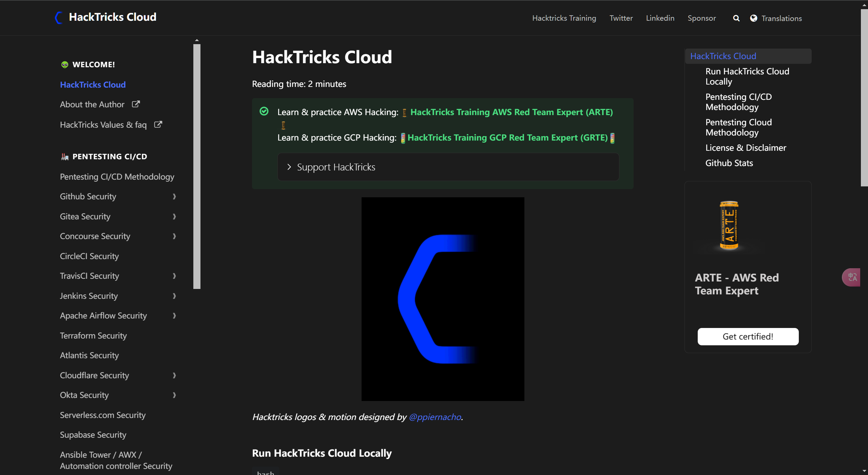Click the alien icon beside WELCOME!
This screenshot has height=475, width=868.
[64, 65]
